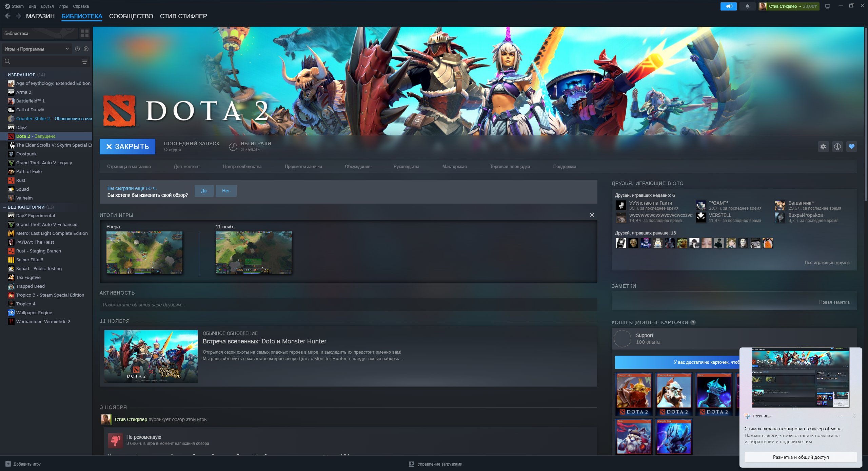Mute the blue voice chat speaker icon
The image size is (868, 471).
tap(728, 6)
